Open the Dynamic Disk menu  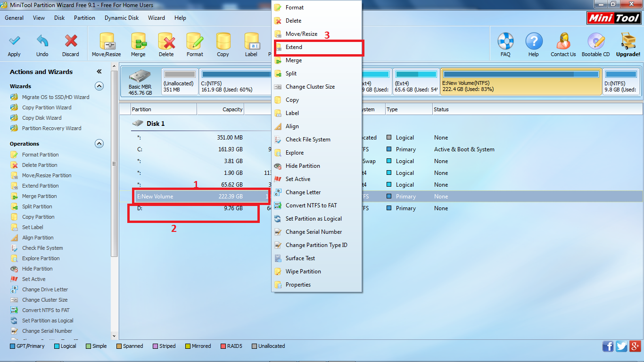click(122, 18)
